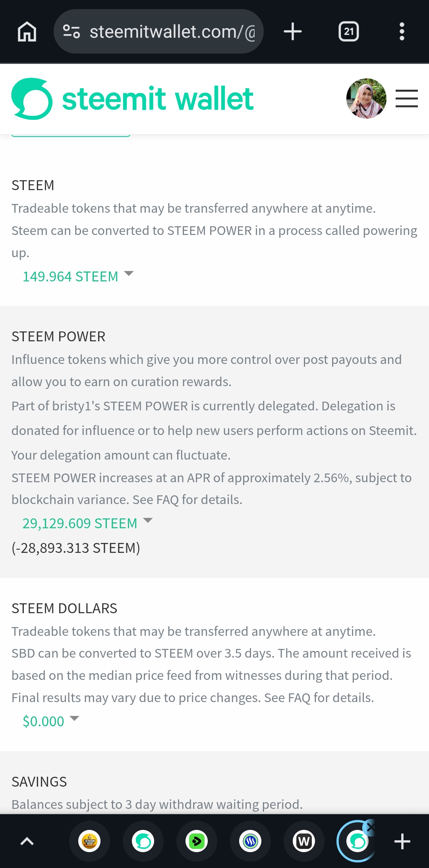
Task: Click the steemit wallet logo
Action: coord(133,99)
